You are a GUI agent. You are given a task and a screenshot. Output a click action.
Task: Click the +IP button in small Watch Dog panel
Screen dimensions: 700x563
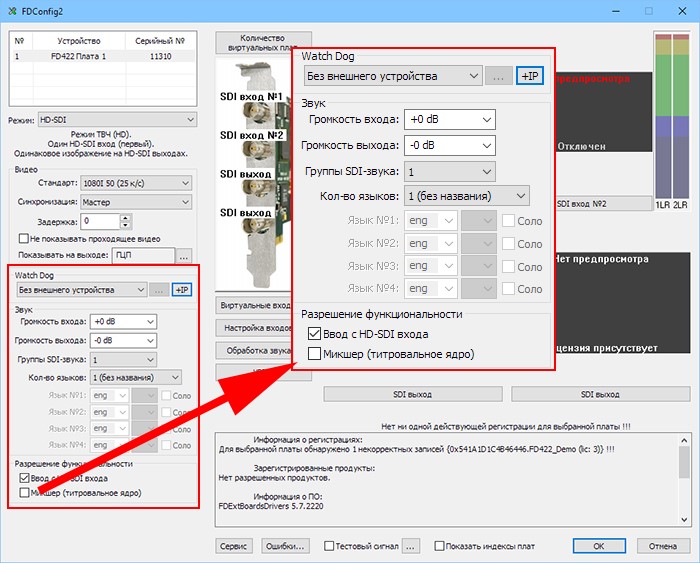coord(182,290)
